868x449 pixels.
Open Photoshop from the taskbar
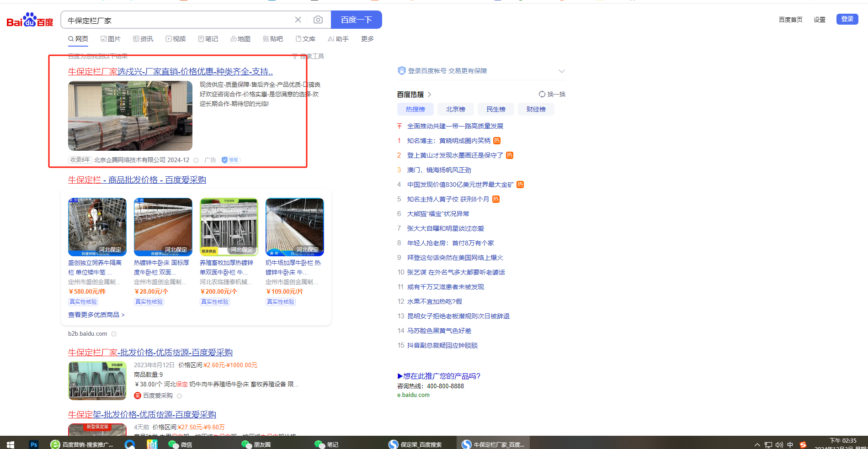[x=33, y=444]
